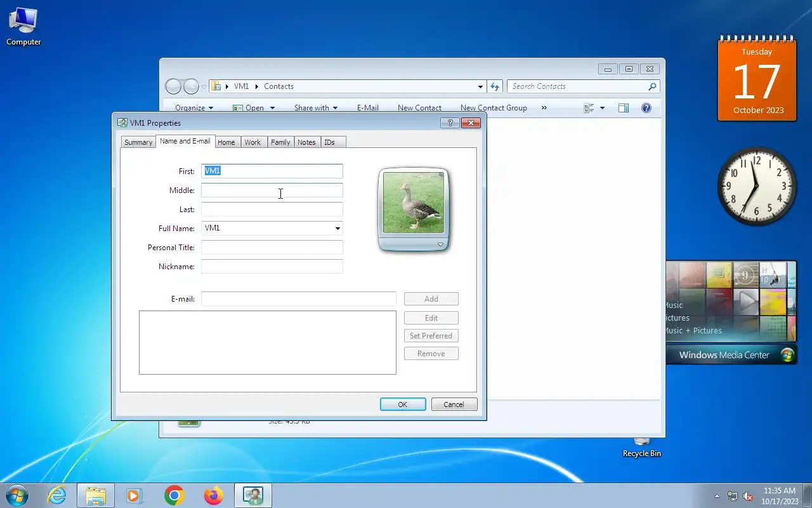Click the analog clock gadget
The image size is (812, 508).
coord(757,186)
